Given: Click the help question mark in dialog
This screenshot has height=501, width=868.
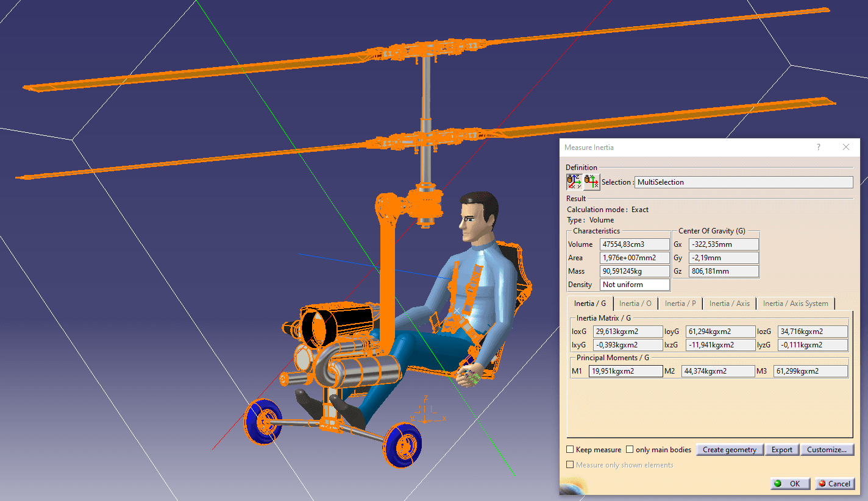Looking at the screenshot, I should (x=818, y=147).
